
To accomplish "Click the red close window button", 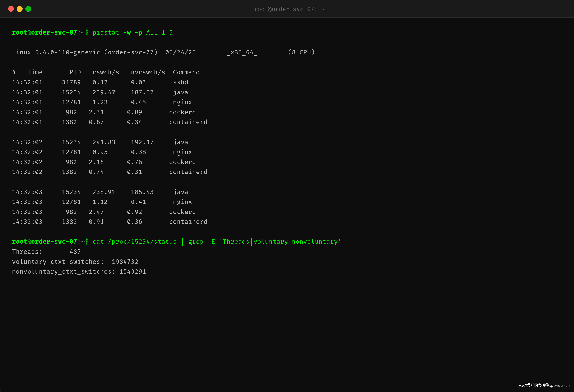I will (x=11, y=9).
